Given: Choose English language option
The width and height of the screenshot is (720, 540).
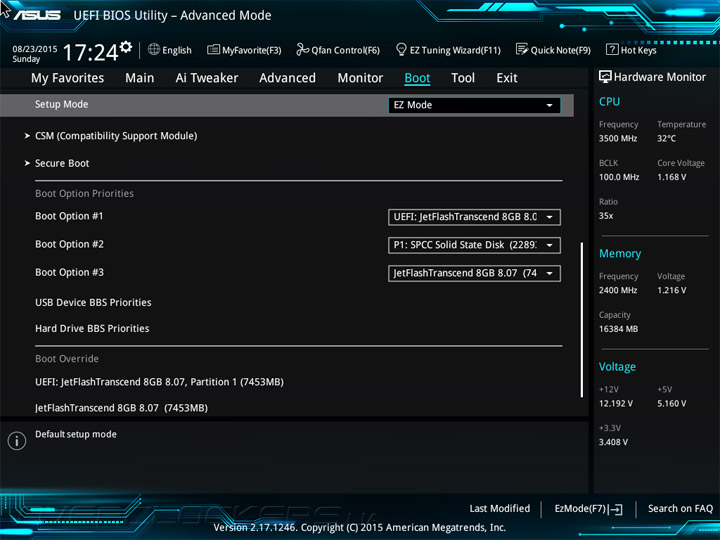Looking at the screenshot, I should coord(177,50).
